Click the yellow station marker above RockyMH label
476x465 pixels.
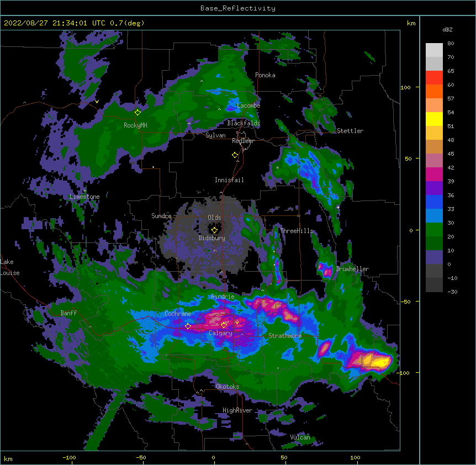(138, 112)
